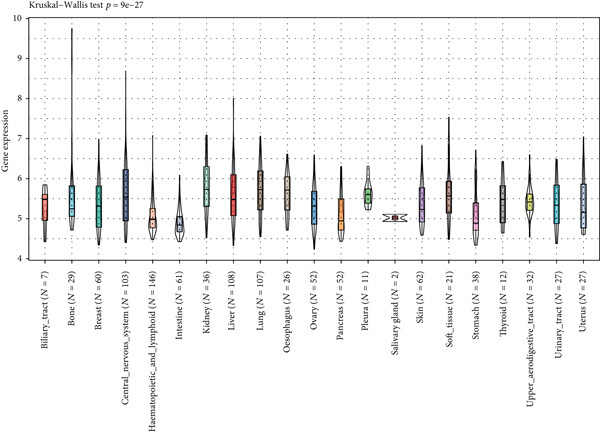The height and width of the screenshot is (432, 600).
Task: Click the y-axis tick value 10
Action: pyautogui.click(x=17, y=18)
